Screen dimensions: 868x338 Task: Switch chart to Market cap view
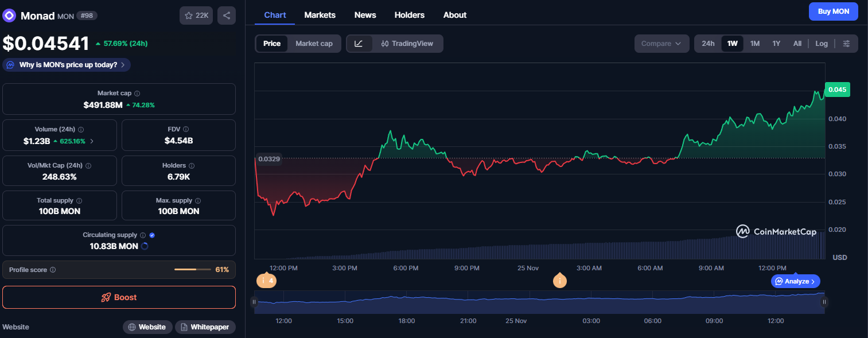314,44
